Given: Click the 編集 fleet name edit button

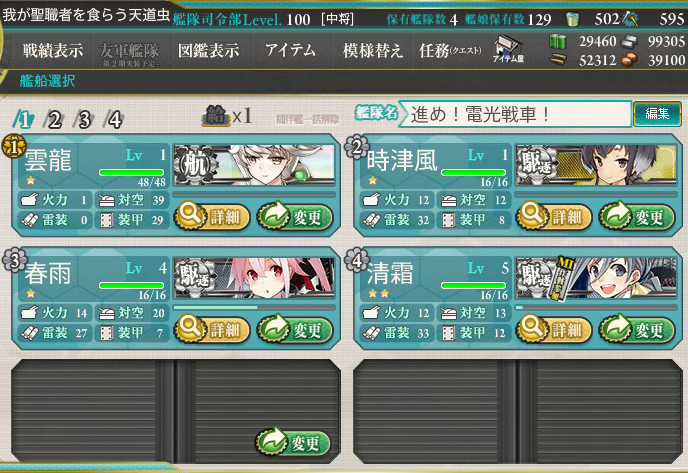Looking at the screenshot, I should [657, 114].
